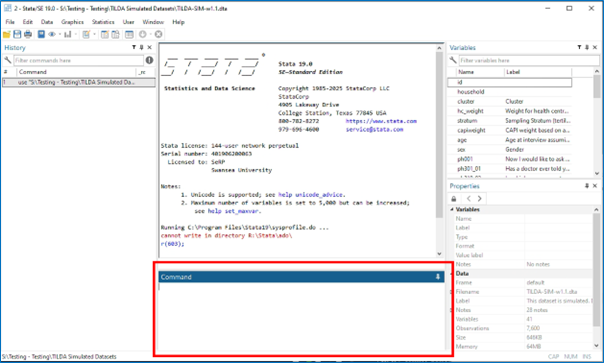Open the Graphics menu
Viewport: 604px width, 363px height.
click(72, 22)
